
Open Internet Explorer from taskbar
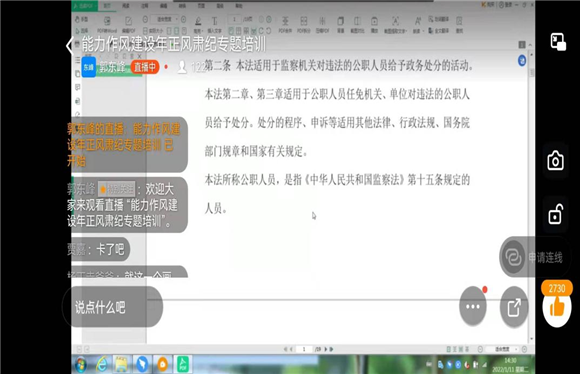point(101,364)
